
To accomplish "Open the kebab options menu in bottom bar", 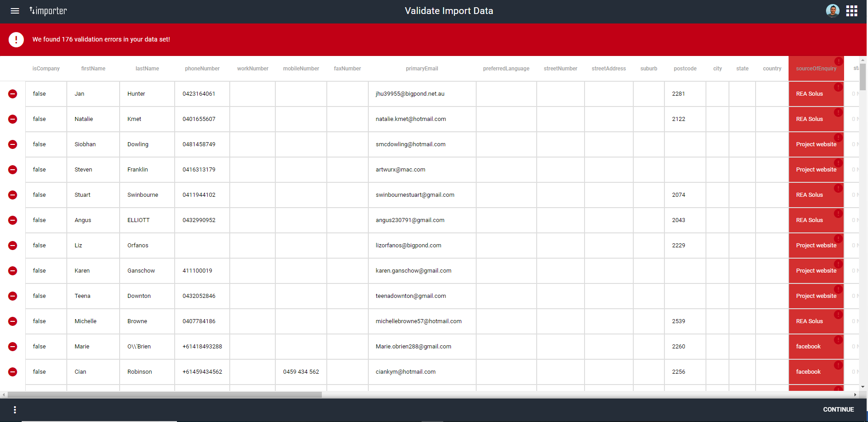I will (14, 409).
